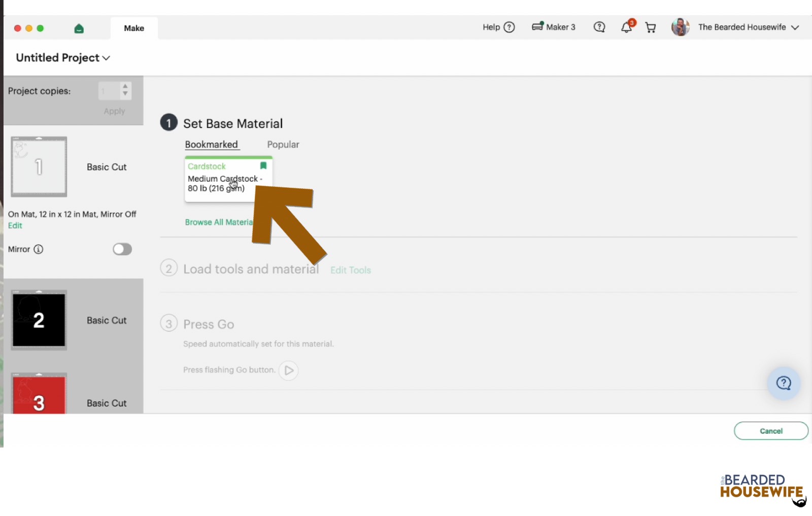This screenshot has height=516, width=812.
Task: Click bookmark icon on Cardstock card
Action: tap(263, 166)
